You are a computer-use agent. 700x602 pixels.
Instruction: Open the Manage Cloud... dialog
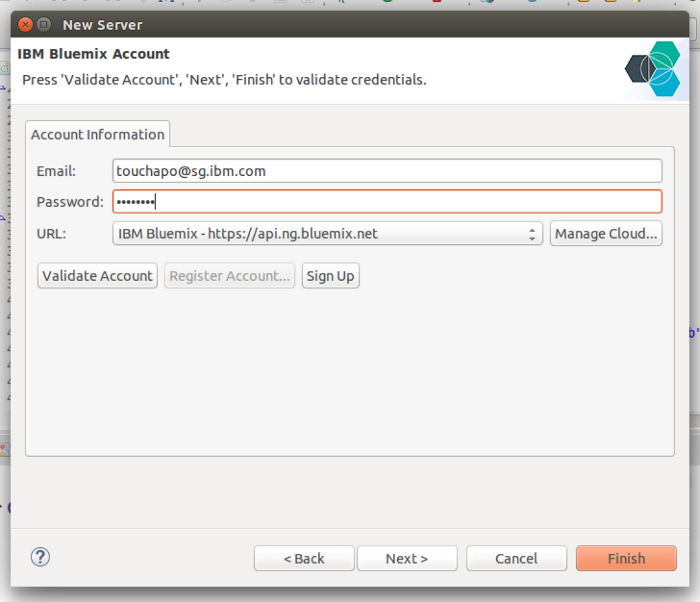click(606, 233)
